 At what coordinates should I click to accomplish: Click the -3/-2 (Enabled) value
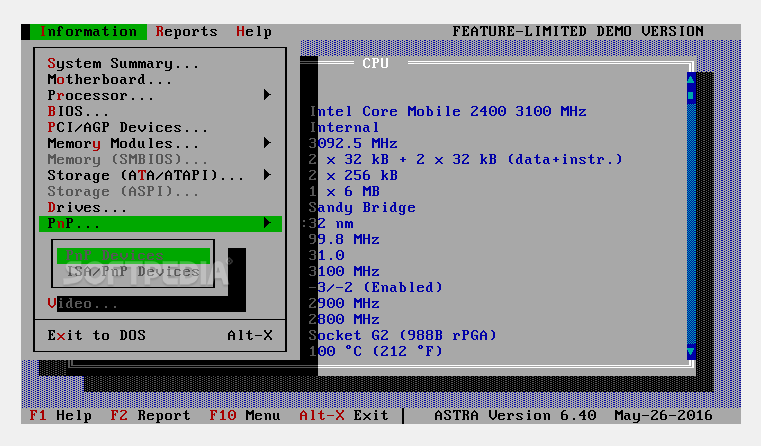pyautogui.click(x=376, y=288)
